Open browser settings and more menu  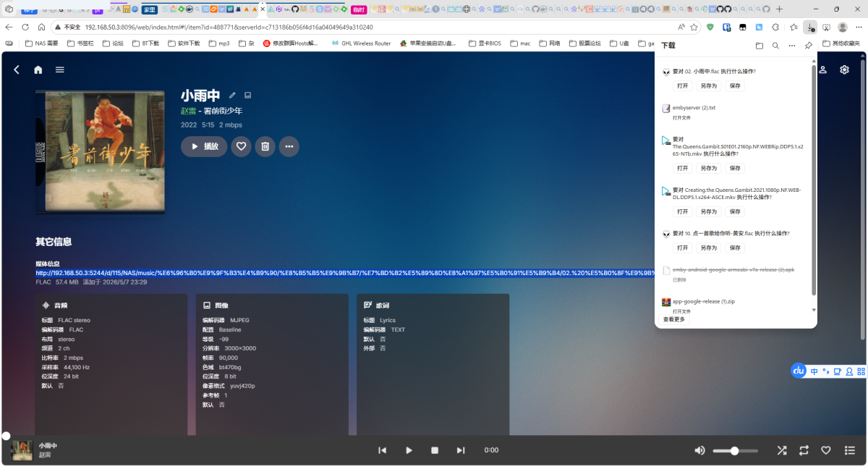859,27
